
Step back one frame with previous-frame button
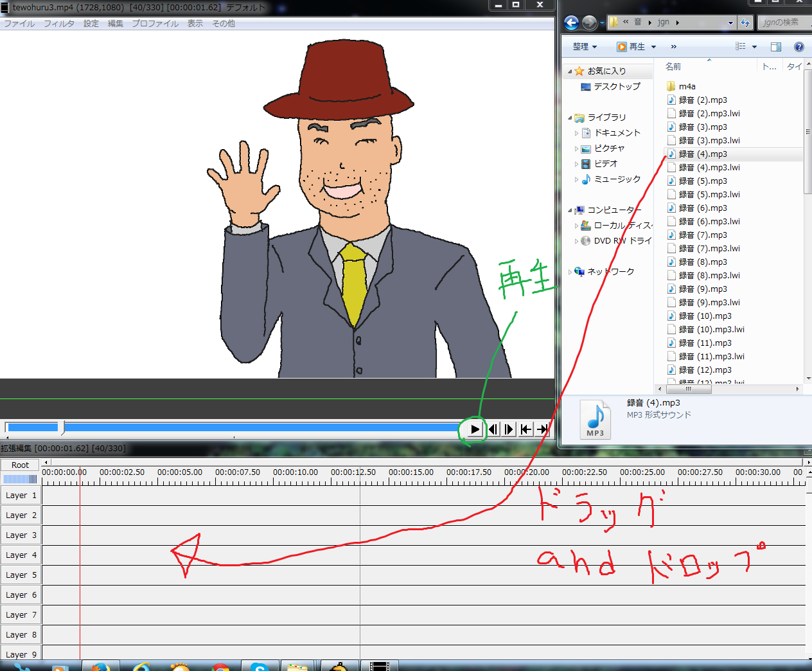[493, 429]
